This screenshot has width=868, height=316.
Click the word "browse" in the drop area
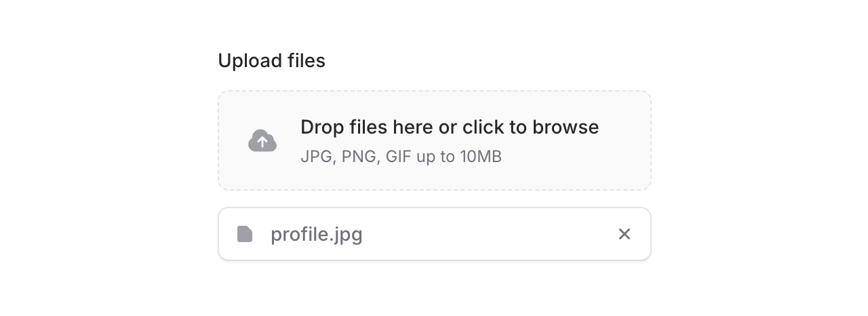[x=565, y=127]
